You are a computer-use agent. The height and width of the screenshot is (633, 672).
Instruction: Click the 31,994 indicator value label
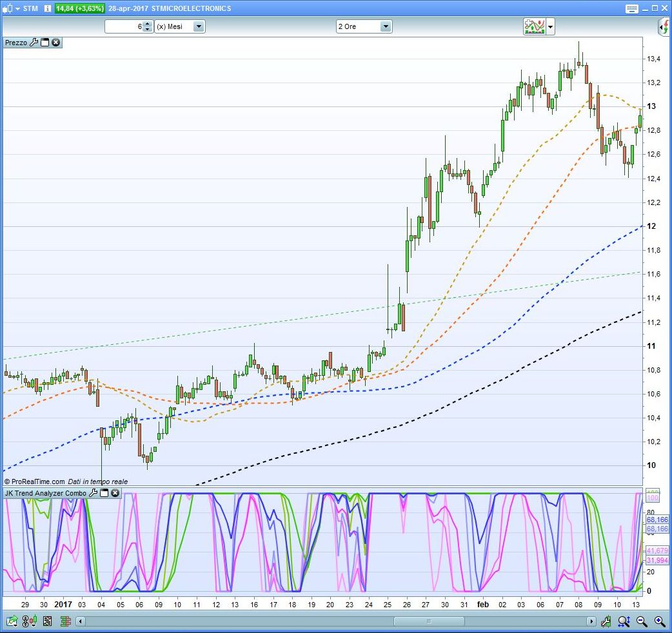657,560
